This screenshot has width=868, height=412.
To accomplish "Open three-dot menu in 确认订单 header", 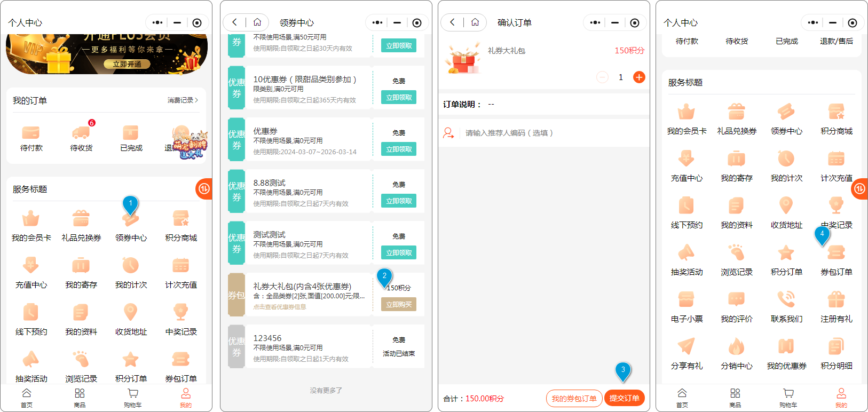I will click(595, 22).
